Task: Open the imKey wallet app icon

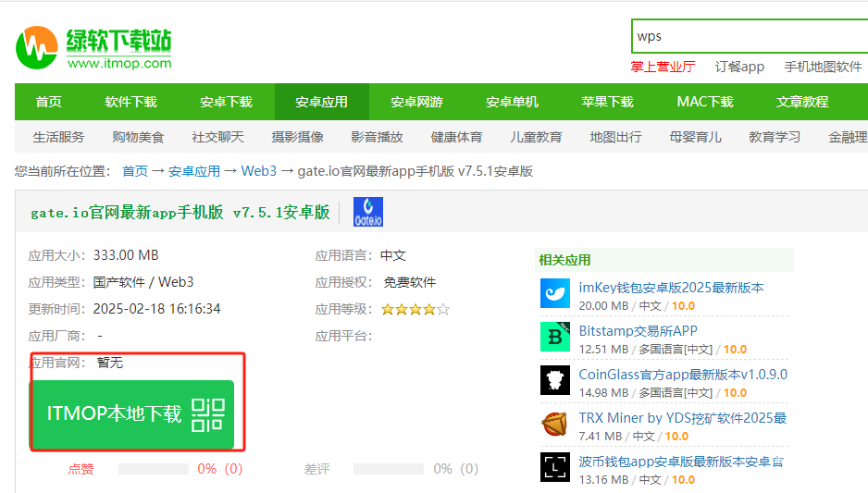Action: tap(555, 294)
